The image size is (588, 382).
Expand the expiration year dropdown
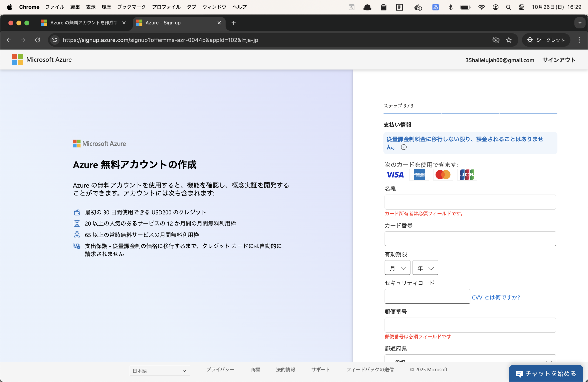pos(425,268)
